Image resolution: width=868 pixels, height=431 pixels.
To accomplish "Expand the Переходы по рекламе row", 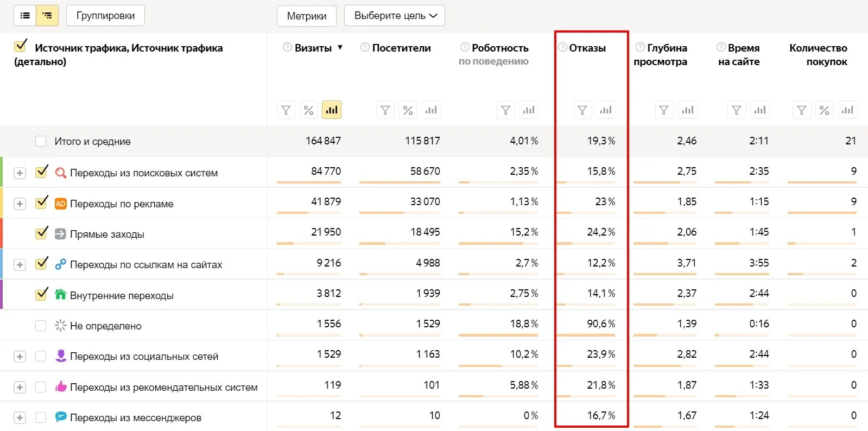I will coord(20,204).
